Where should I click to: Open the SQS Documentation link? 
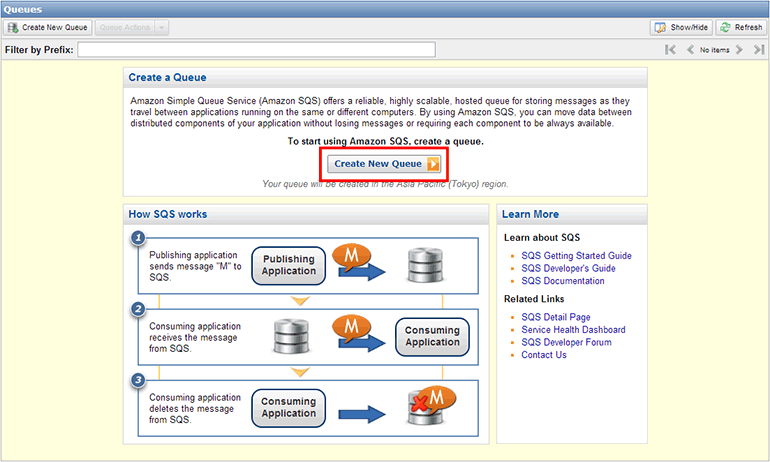pyautogui.click(x=562, y=281)
